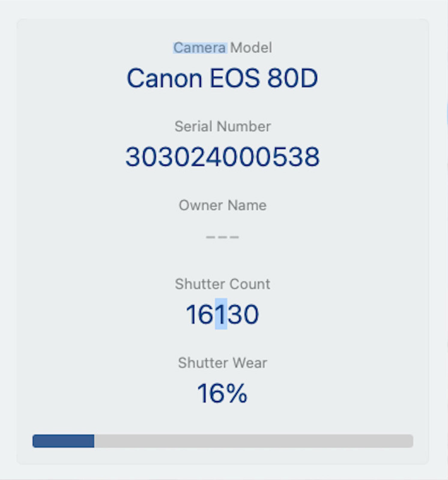Click the empty owner name dashes
The width and height of the screenshot is (448, 480).
pyautogui.click(x=222, y=237)
